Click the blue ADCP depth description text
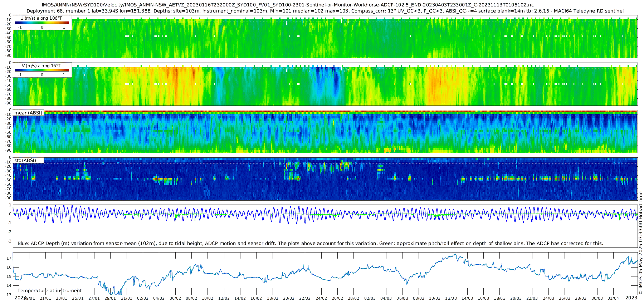This screenshot has width=644, height=304. coord(310,243)
